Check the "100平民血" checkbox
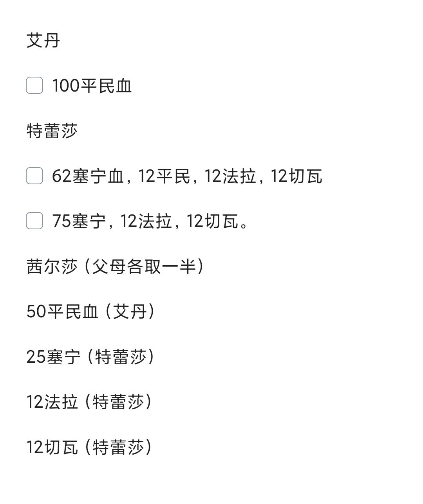This screenshot has height=504, width=423. [34, 86]
